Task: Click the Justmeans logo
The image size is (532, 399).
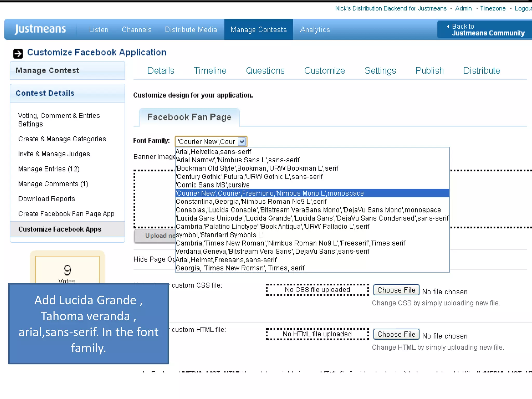Action: click(40, 29)
